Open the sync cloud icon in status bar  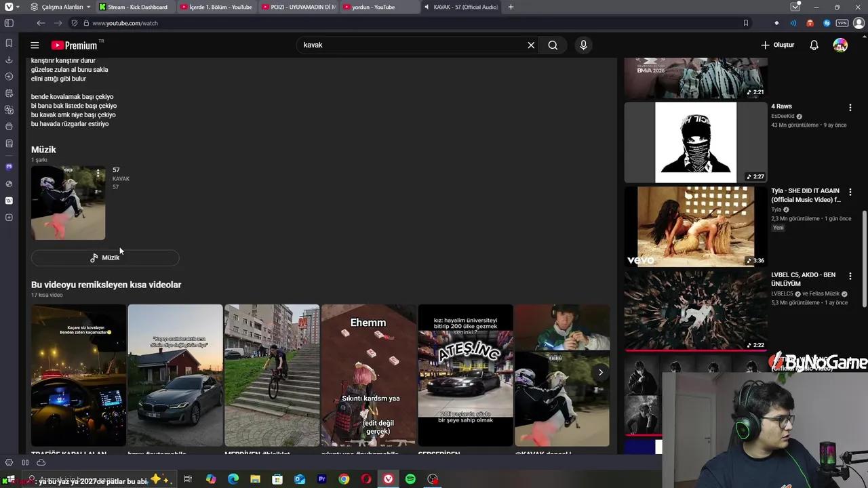click(x=41, y=462)
